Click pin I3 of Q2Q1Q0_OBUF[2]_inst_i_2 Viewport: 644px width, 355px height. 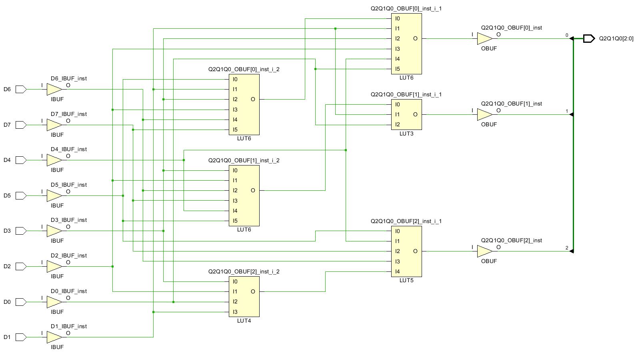(x=235, y=312)
